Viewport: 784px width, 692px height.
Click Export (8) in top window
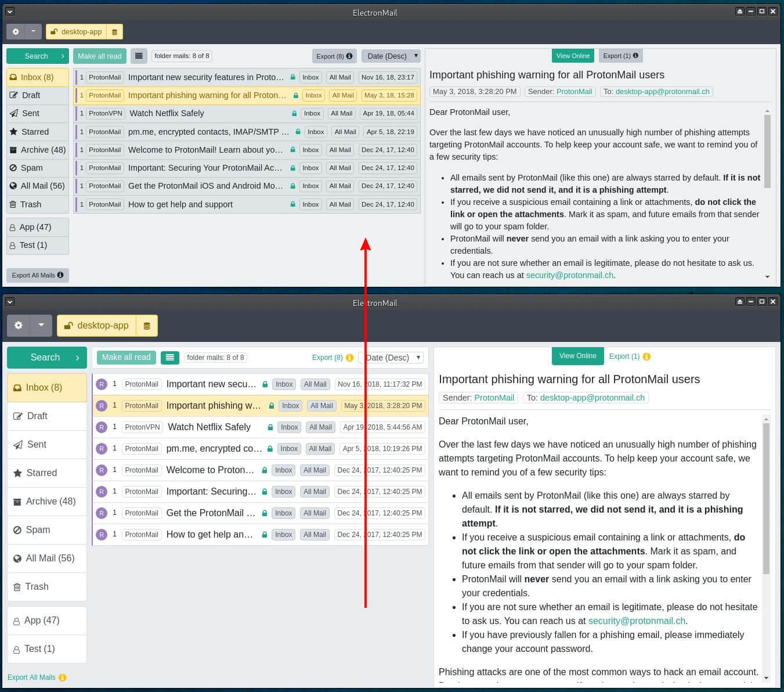tap(334, 56)
